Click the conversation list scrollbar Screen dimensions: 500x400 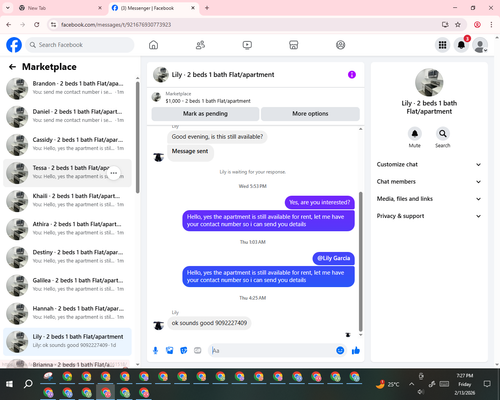[137, 137]
